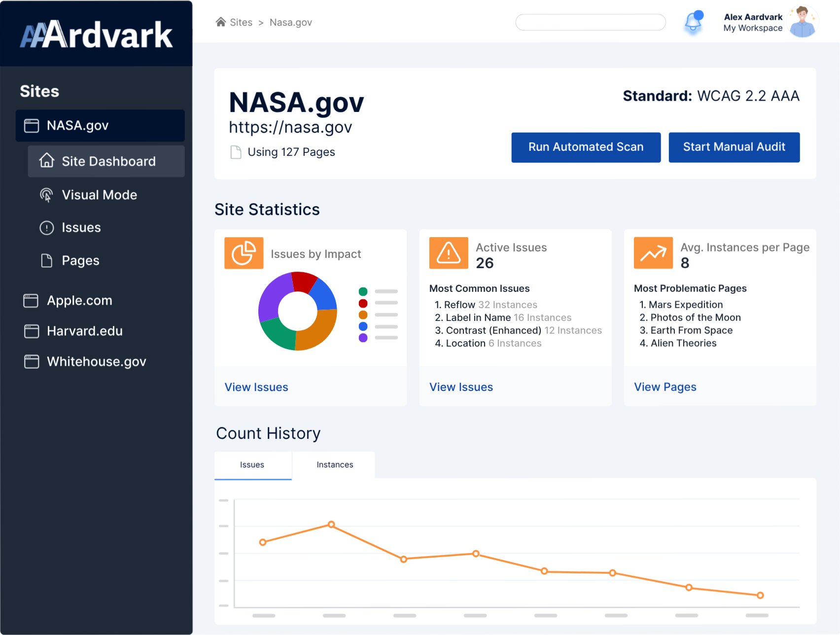Viewport: 840px width, 635px height.
Task: Click Sites in the breadcrumb
Action: tap(240, 22)
